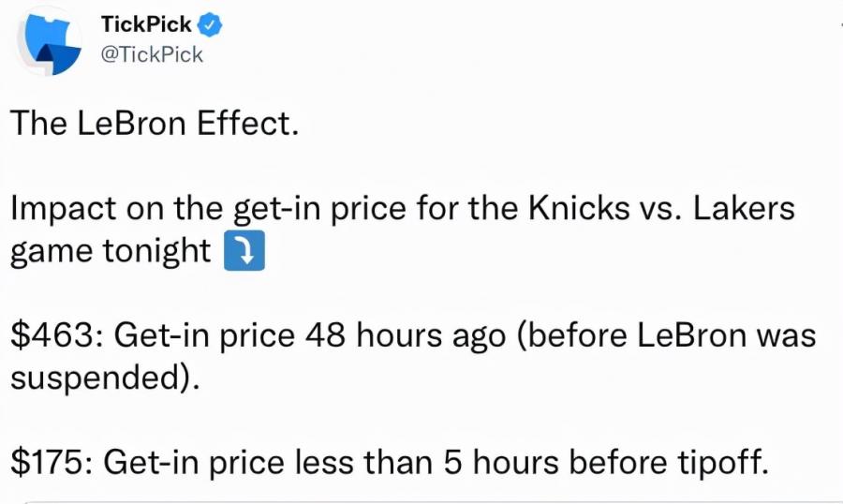Click the blue verified badge
The image size is (843, 504).
click(210, 24)
